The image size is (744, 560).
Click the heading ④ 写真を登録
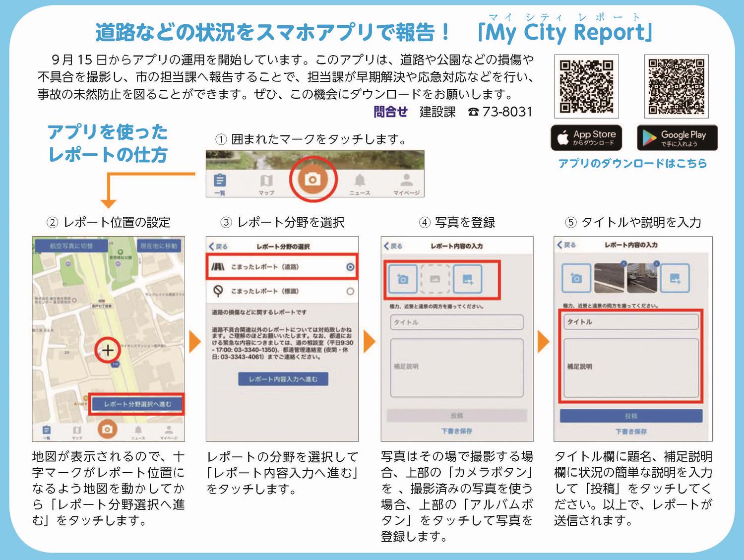point(457,222)
